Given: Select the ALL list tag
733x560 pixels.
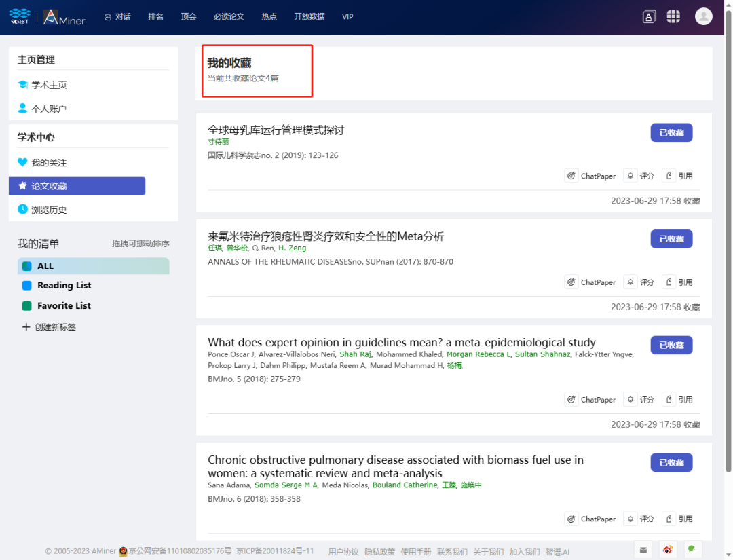Looking at the screenshot, I should click(94, 266).
